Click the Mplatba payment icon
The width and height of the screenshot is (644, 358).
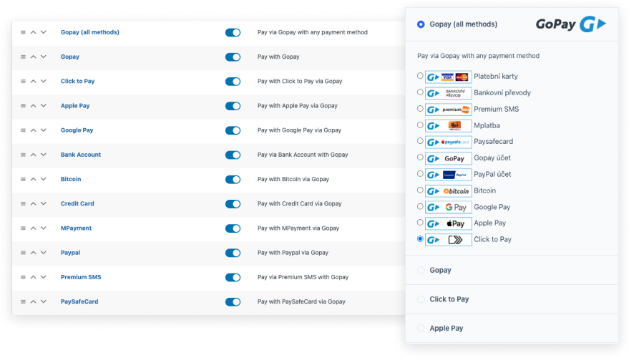tap(448, 126)
